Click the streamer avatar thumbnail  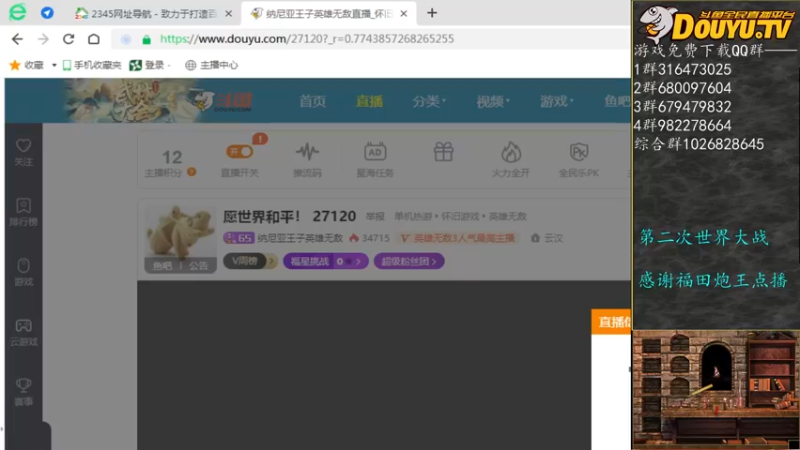[x=180, y=232]
